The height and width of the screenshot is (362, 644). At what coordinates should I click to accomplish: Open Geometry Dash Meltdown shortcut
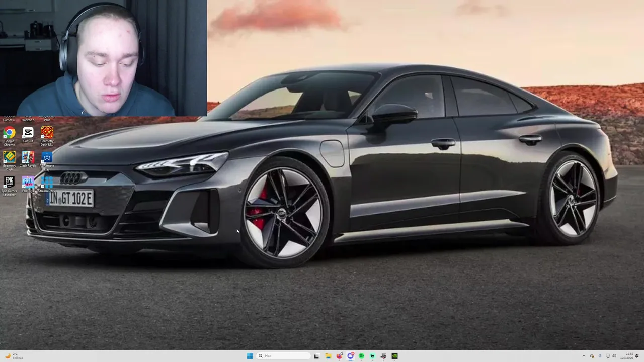click(47, 135)
